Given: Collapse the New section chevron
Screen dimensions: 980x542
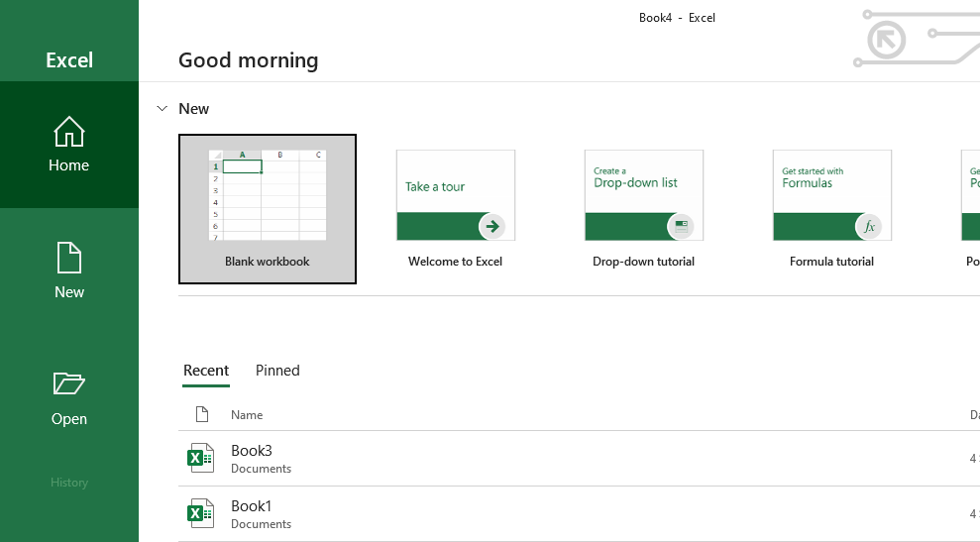Looking at the screenshot, I should point(163,108).
